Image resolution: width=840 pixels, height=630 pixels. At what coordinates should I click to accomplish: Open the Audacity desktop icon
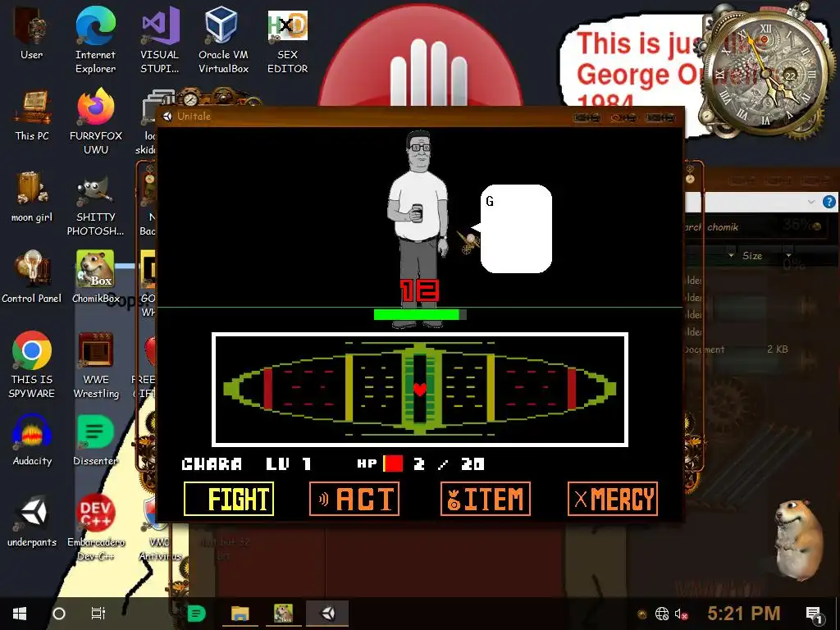[x=32, y=441]
